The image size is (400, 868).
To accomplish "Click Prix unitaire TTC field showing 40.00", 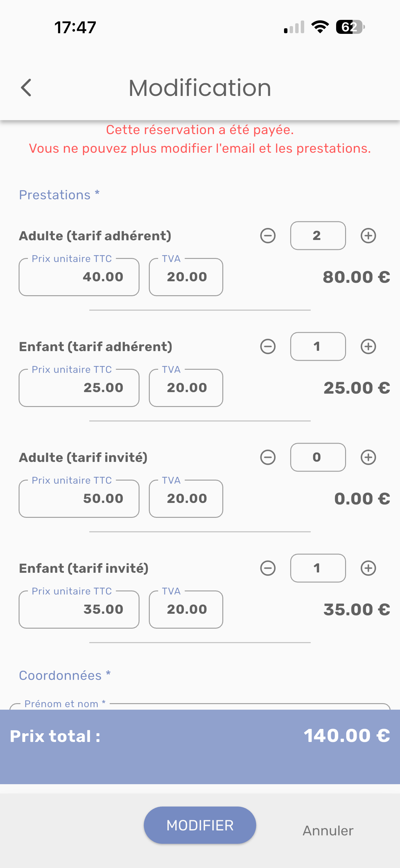I will tap(79, 277).
